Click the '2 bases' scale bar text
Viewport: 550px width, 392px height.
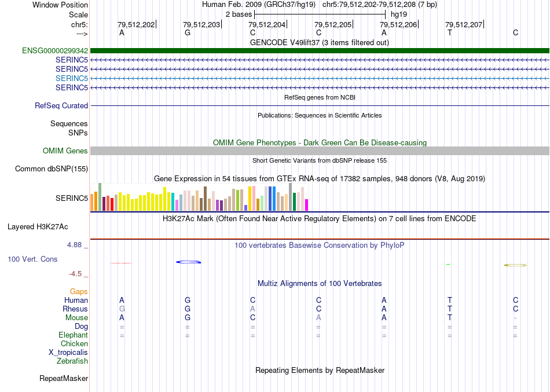[239, 14]
